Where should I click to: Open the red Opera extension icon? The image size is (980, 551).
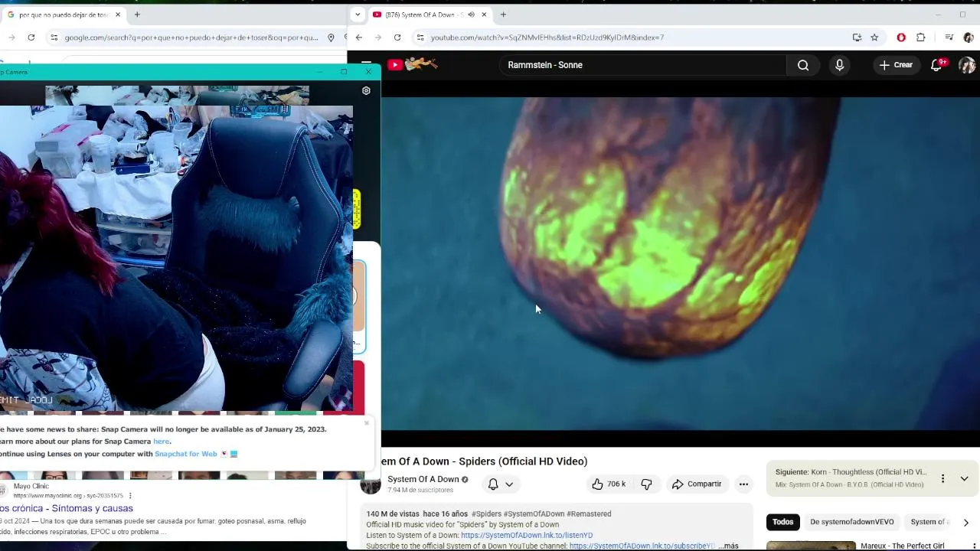click(901, 37)
